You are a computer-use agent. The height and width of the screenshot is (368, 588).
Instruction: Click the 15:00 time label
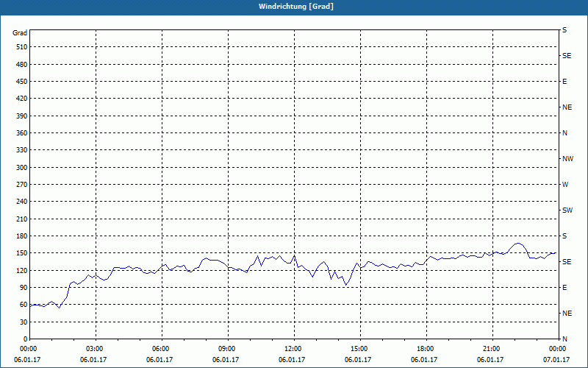[x=360, y=349]
